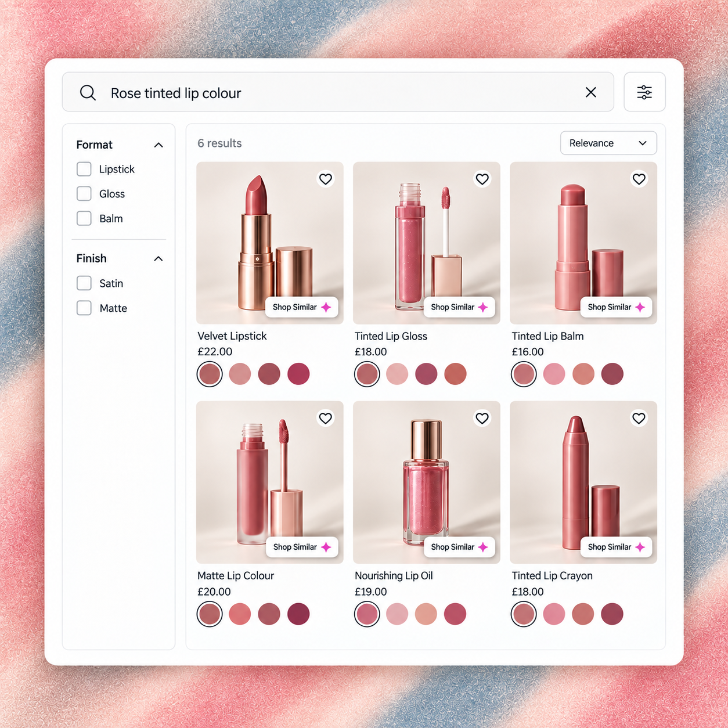Favourite the Nourishing Lip Oil heart
Image resolution: width=728 pixels, height=728 pixels.
pos(482,418)
